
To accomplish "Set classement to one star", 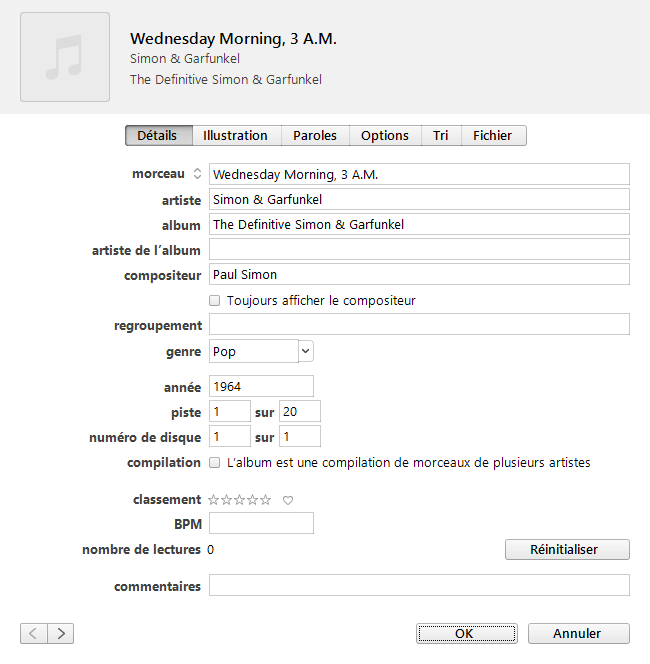I will [213, 500].
